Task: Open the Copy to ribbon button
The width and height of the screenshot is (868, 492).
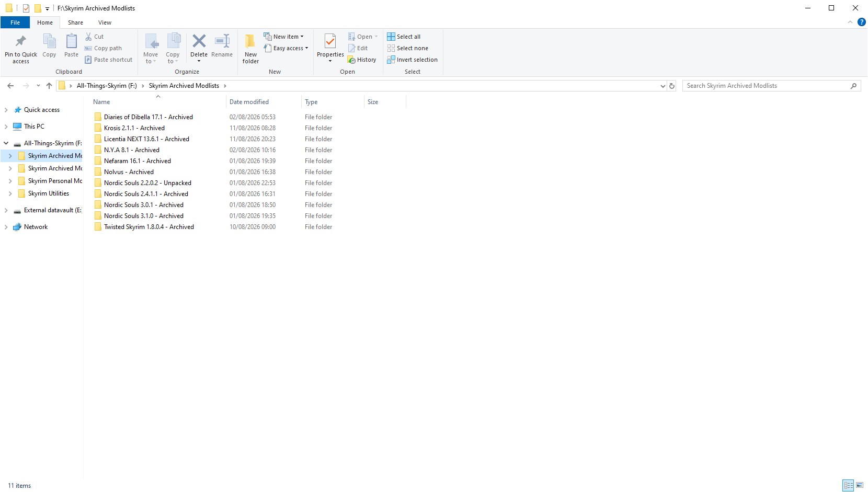Action: point(173,48)
